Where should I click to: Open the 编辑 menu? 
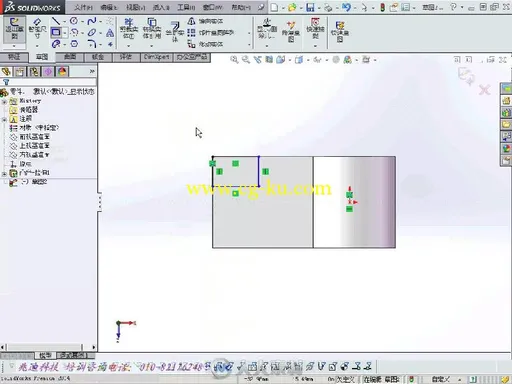point(109,7)
